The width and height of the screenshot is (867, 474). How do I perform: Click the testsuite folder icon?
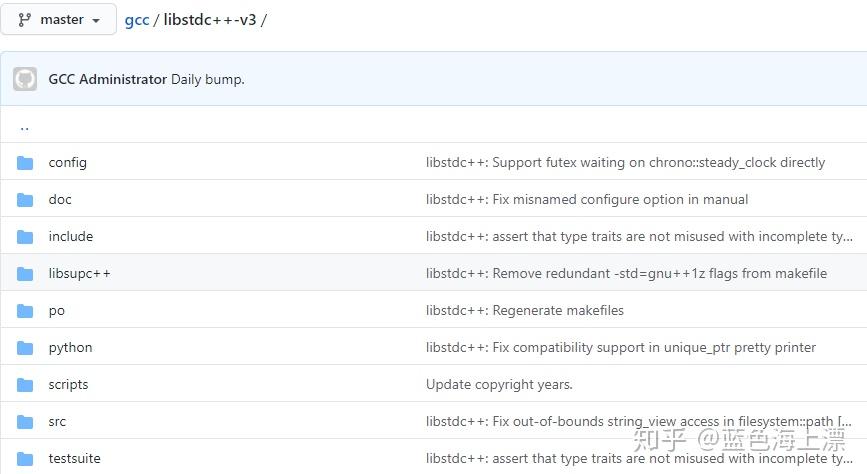pyautogui.click(x=25, y=459)
